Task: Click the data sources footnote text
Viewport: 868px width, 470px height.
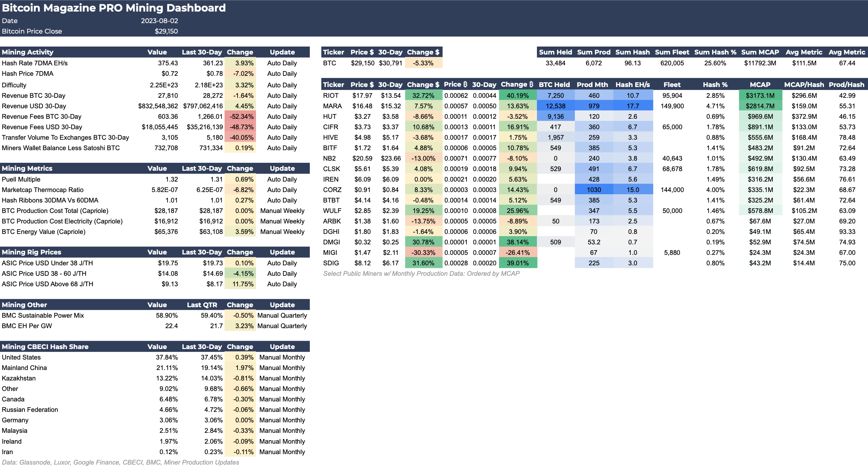Action: point(120,462)
